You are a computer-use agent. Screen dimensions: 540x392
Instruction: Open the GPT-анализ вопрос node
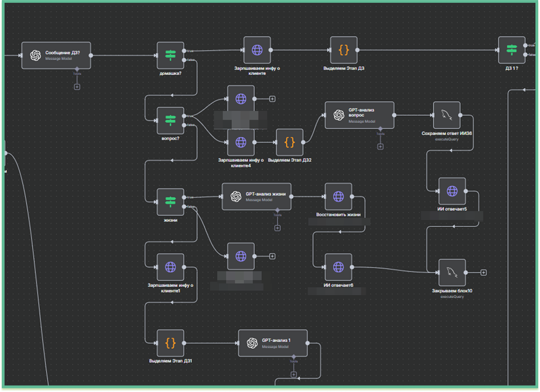pos(359,115)
